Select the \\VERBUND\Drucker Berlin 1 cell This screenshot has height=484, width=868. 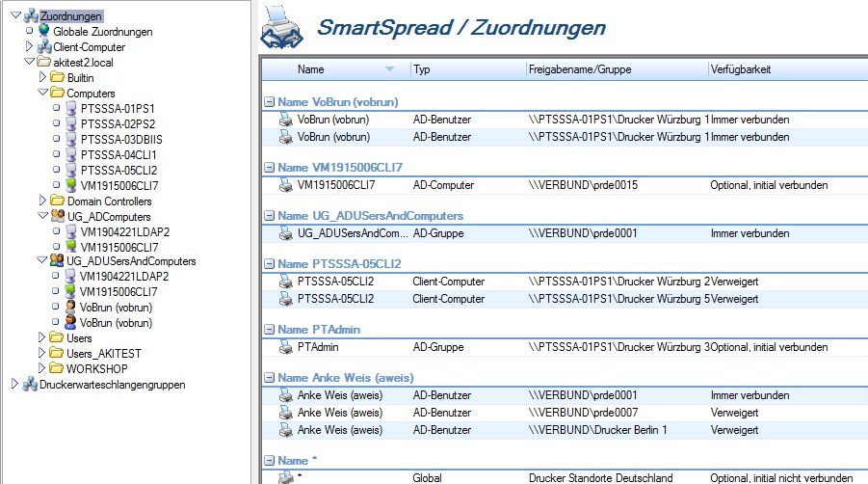click(598, 430)
